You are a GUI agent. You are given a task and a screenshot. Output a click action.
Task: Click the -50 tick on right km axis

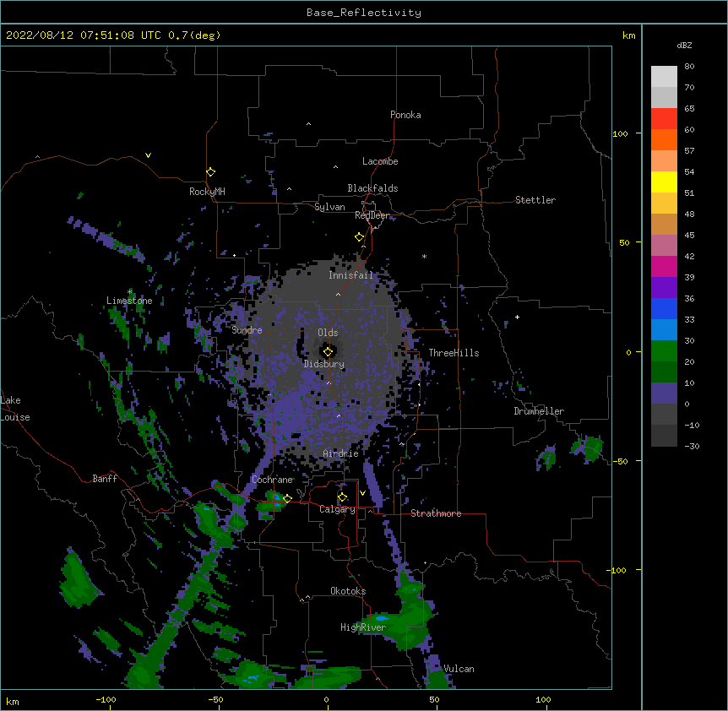[x=620, y=461]
